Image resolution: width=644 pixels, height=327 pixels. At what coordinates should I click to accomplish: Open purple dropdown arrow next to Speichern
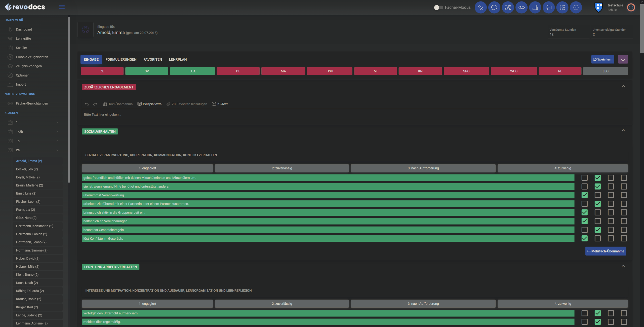[623, 59]
